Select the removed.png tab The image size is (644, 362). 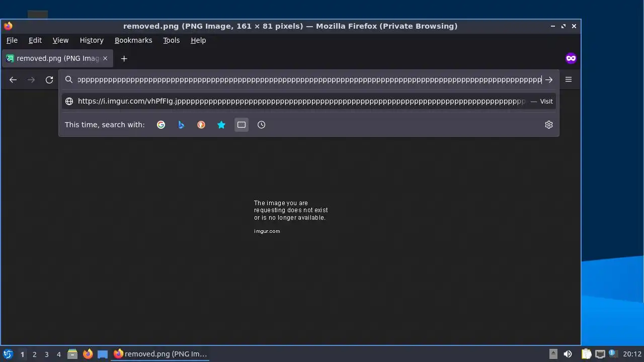(57, 58)
